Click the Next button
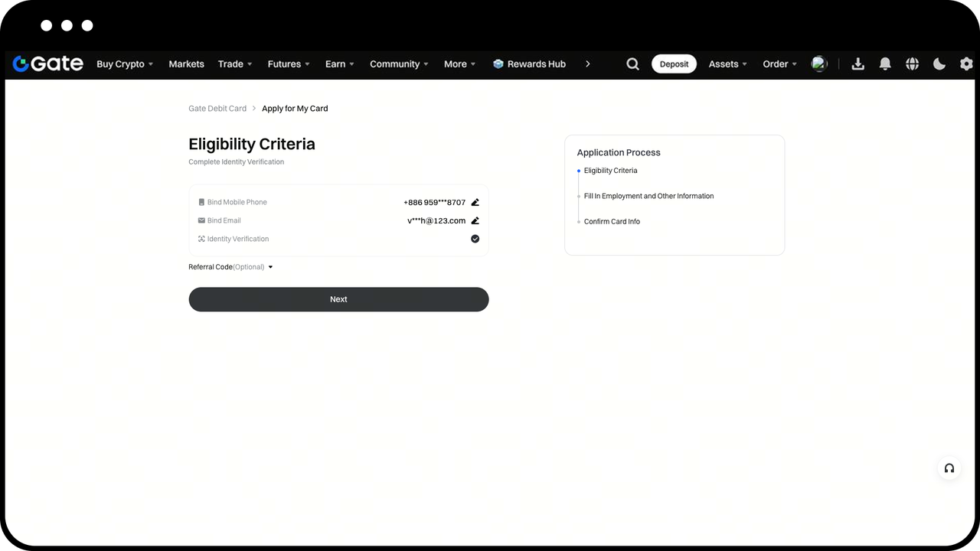This screenshot has width=980, height=551. (338, 299)
